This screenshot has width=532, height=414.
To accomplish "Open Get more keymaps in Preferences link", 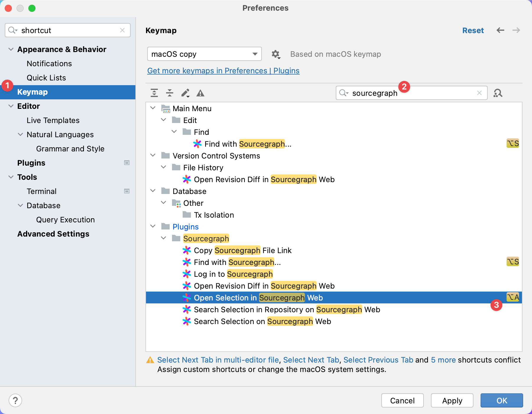I will click(x=223, y=71).
